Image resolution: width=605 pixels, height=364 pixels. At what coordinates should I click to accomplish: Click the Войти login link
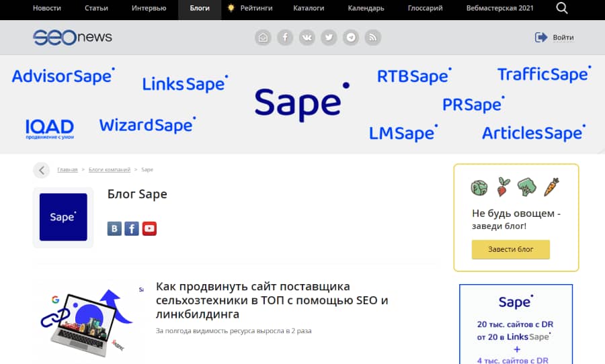tap(563, 38)
